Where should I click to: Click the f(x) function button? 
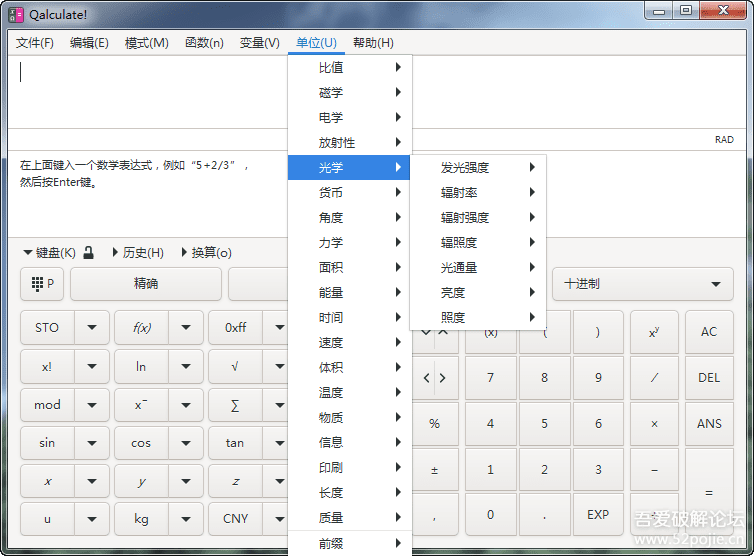(141, 328)
